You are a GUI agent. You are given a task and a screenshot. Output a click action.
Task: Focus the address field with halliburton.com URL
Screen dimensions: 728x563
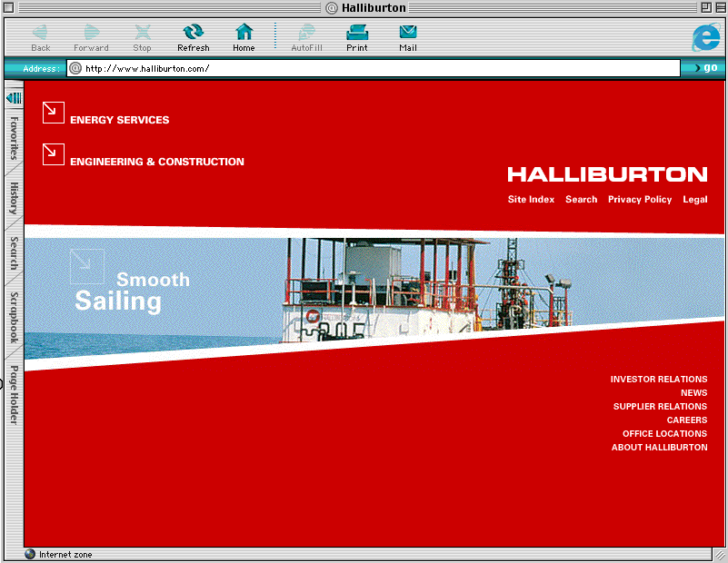[374, 69]
